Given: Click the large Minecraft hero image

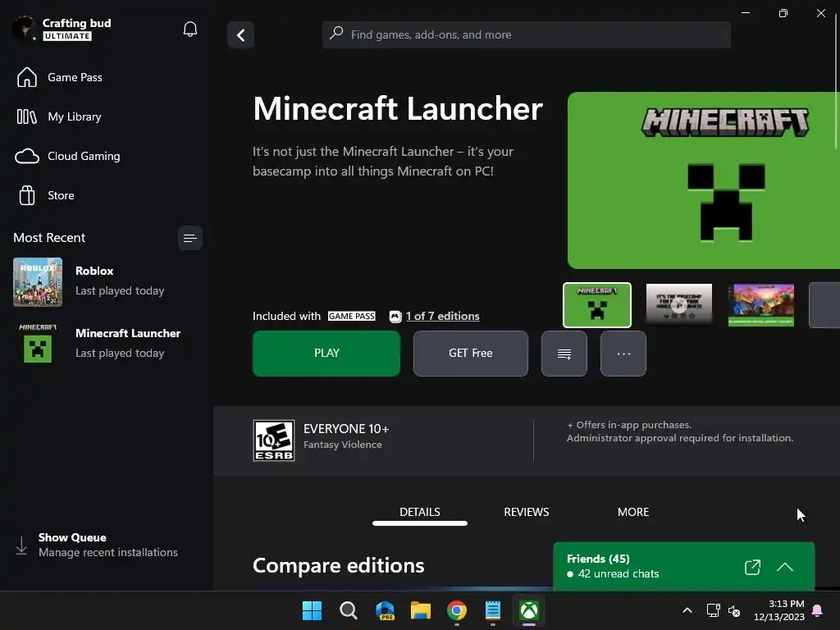Looking at the screenshot, I should (x=703, y=180).
